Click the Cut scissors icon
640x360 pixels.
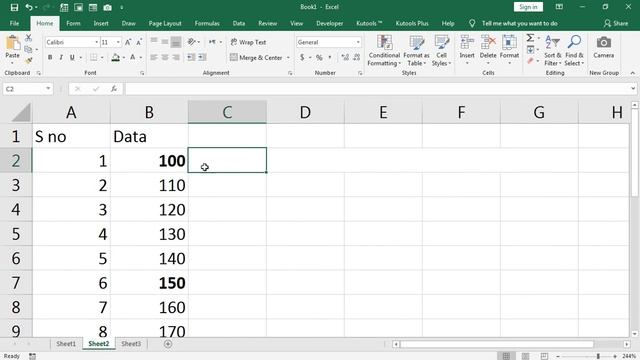pyautogui.click(x=28, y=38)
